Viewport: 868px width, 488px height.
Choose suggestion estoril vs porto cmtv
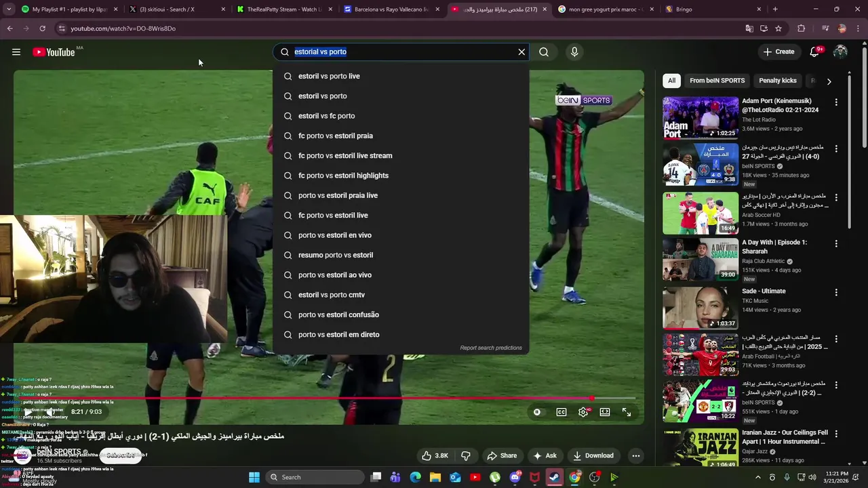pos(401,295)
